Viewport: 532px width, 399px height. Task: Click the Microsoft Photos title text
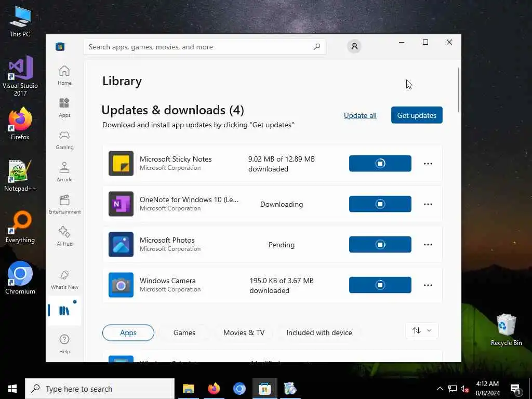click(x=167, y=240)
